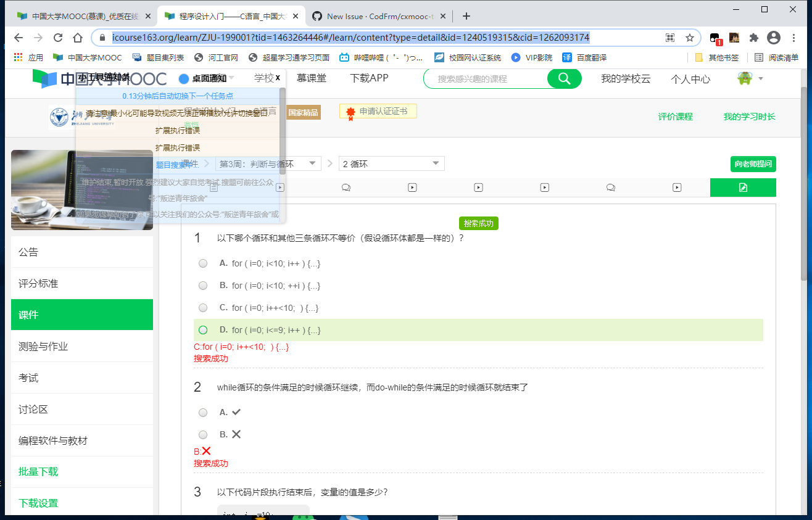Viewport: 812px width, 520px height.
Task: Open new tab with plus icon
Action: pos(466,16)
